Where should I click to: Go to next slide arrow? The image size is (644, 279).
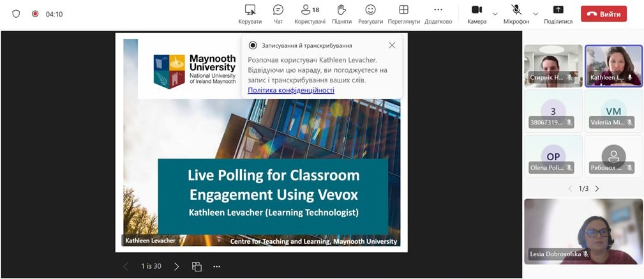(x=177, y=266)
